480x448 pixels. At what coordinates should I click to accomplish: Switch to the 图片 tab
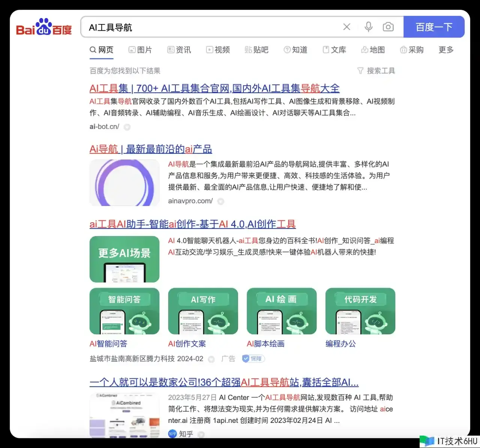[x=140, y=50]
